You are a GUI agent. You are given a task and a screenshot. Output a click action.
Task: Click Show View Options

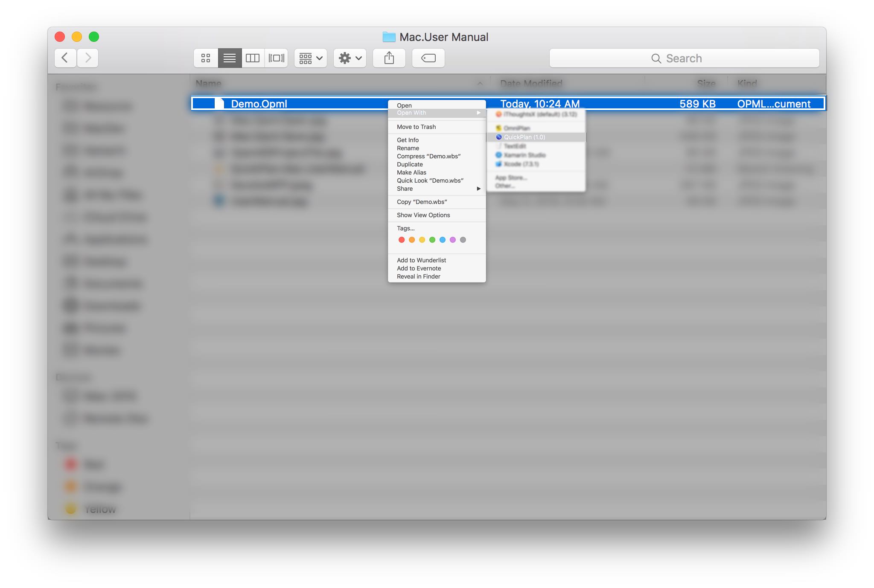point(423,215)
